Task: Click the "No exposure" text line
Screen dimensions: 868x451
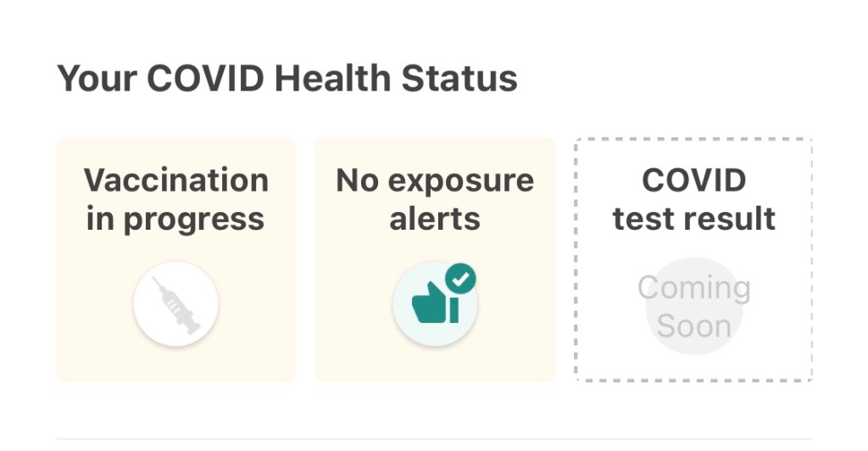Action: click(435, 180)
